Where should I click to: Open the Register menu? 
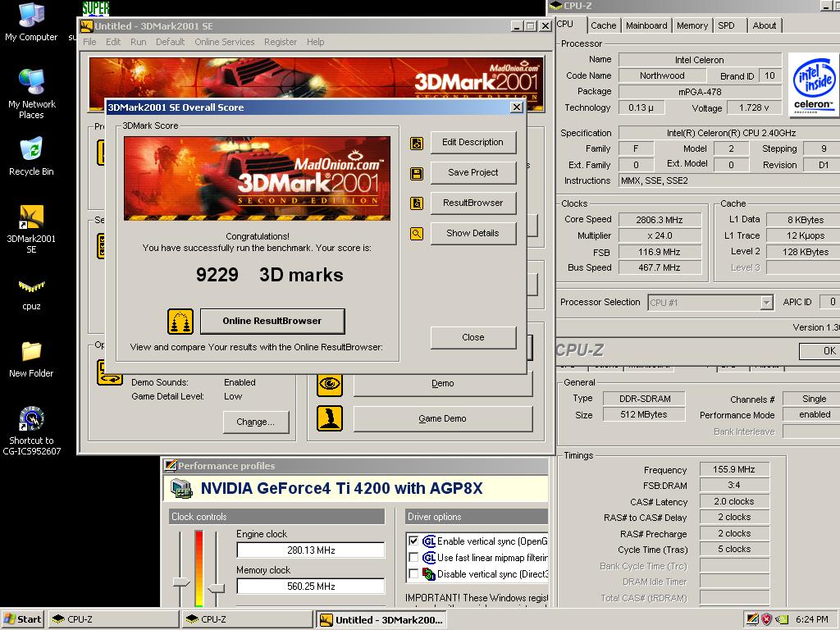click(x=281, y=42)
